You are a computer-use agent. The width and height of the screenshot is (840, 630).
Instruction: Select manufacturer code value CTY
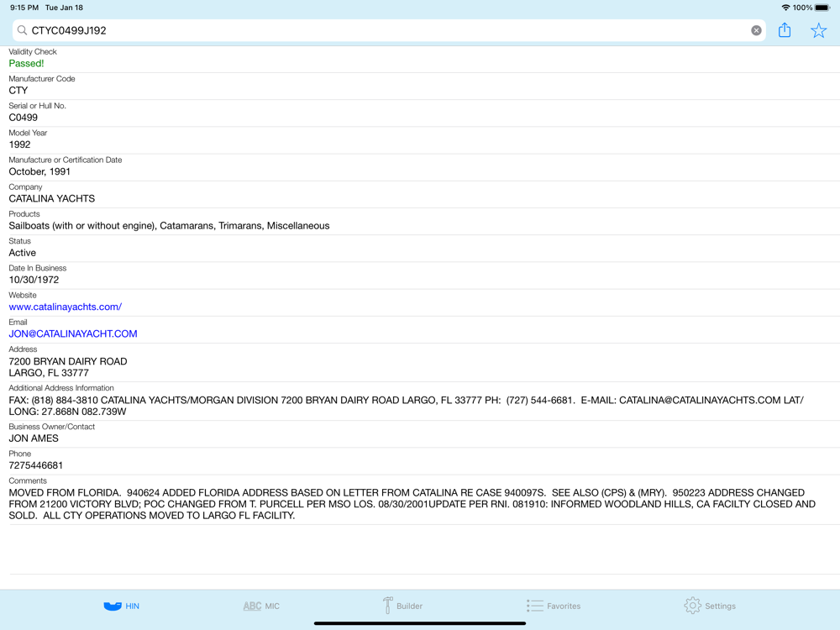[x=18, y=91]
